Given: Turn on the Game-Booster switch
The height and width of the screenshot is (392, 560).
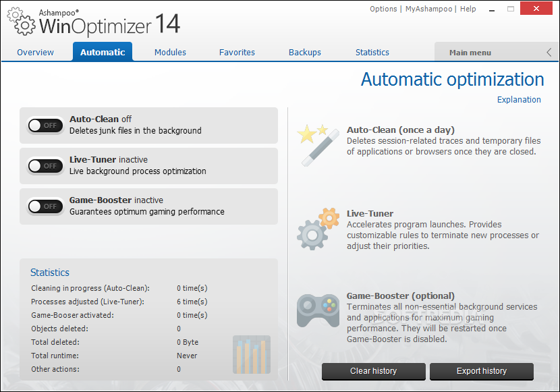Looking at the screenshot, I should [x=45, y=206].
